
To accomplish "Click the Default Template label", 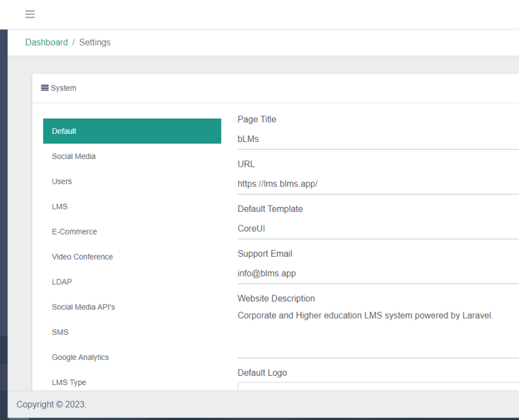I will pos(270,209).
